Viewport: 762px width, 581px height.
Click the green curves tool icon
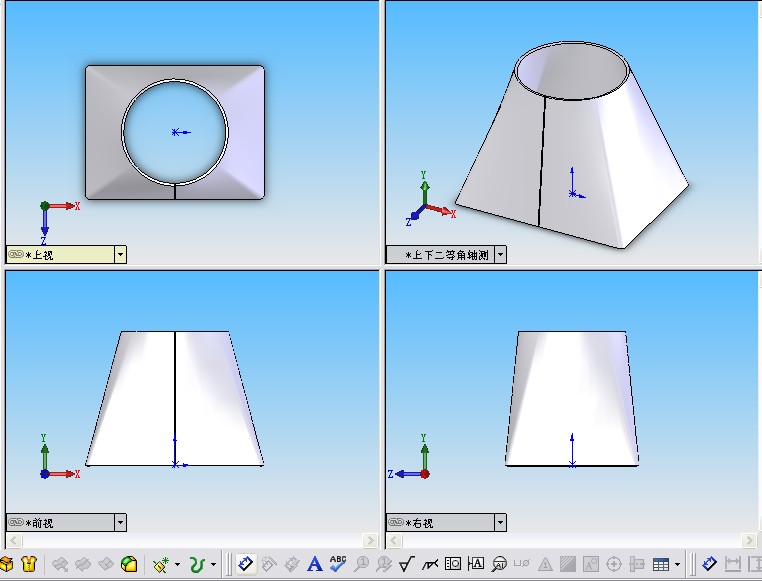(x=197, y=564)
